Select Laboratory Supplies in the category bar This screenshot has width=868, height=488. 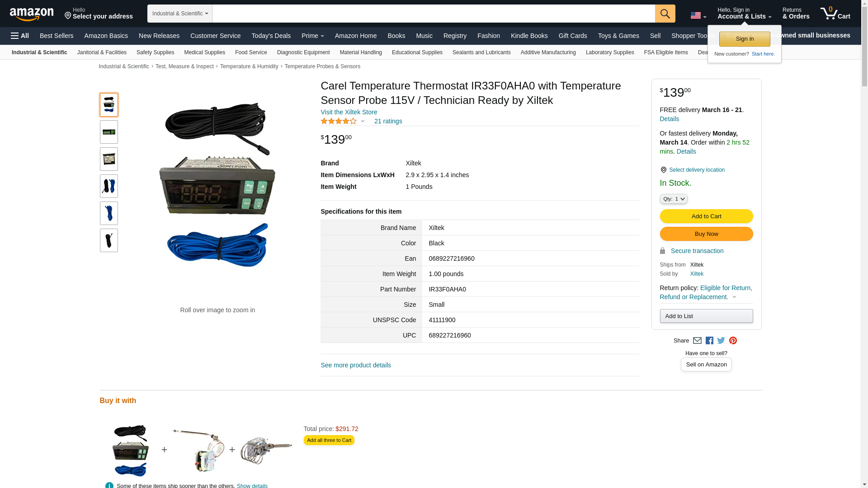tap(609, 52)
